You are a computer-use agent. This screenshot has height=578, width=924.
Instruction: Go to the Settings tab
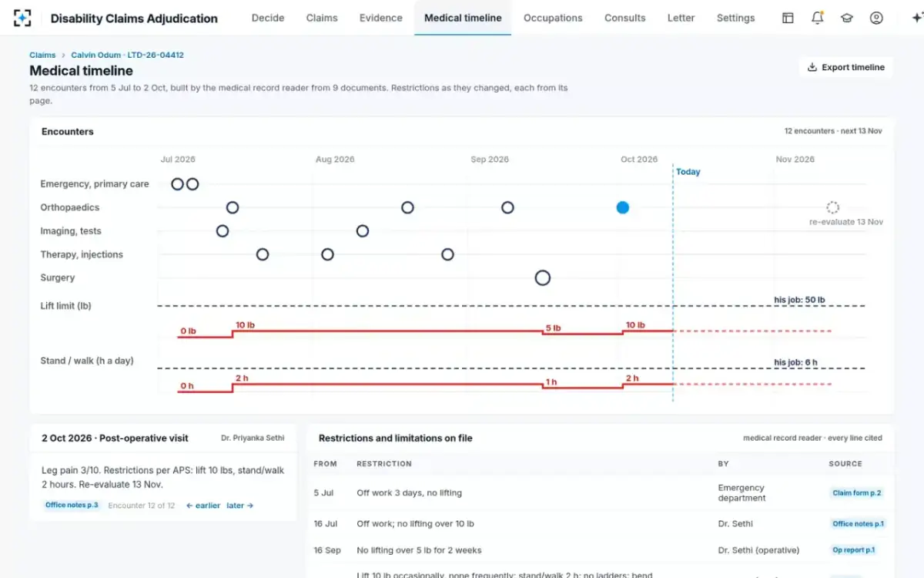[x=735, y=18]
